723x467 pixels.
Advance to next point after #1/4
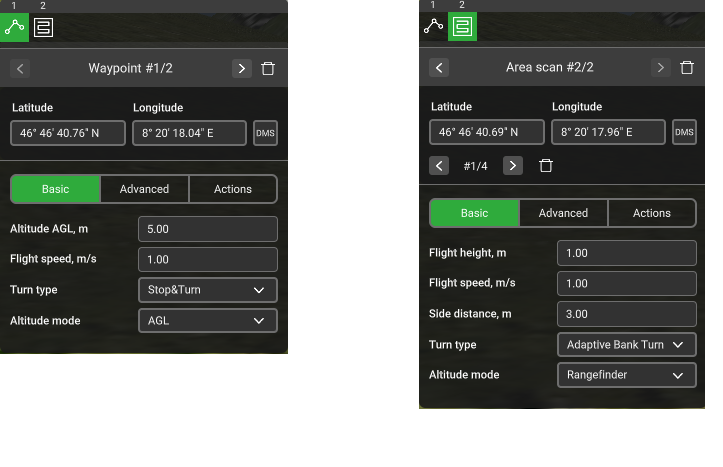coord(512,166)
